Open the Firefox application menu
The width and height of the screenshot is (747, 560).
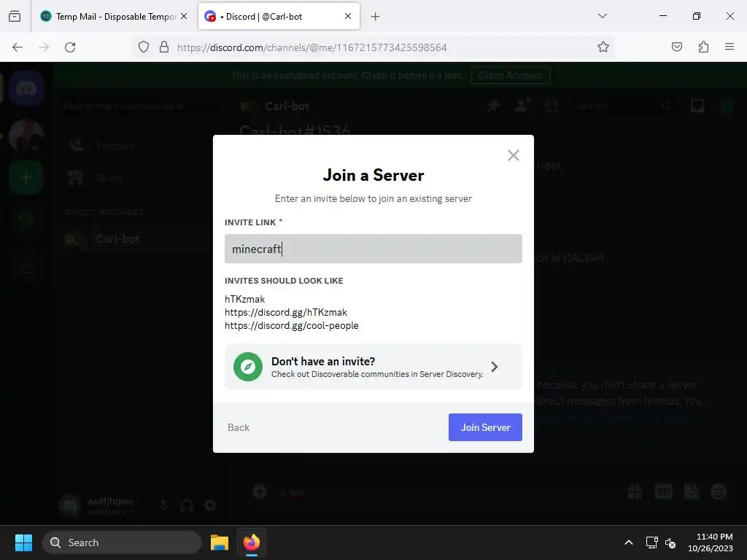click(x=729, y=47)
